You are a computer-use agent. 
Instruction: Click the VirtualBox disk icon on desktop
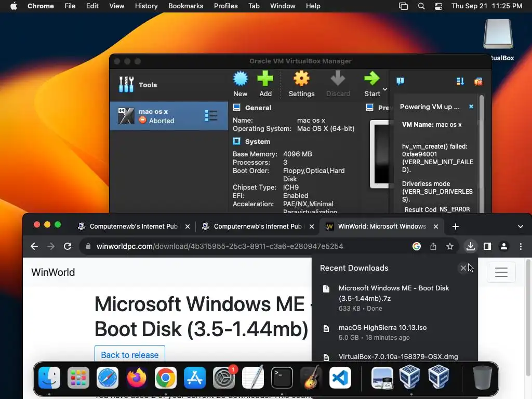[498, 34]
